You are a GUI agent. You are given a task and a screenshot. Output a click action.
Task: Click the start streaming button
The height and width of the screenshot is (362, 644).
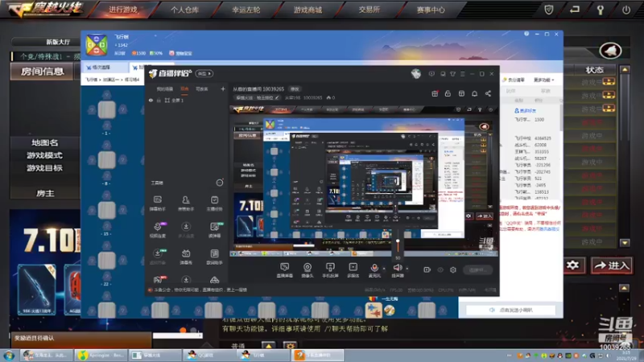pos(478,269)
